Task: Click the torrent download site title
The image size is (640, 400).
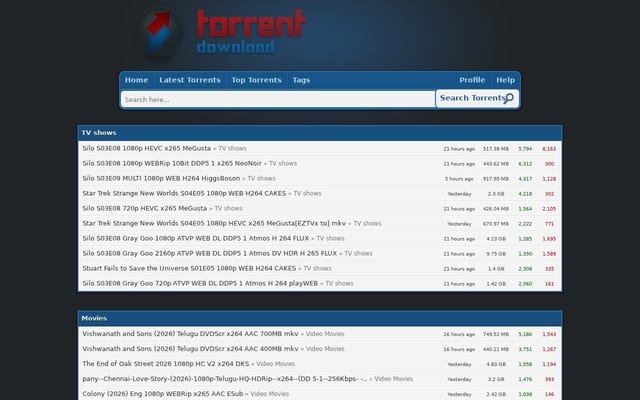Action: click(251, 32)
